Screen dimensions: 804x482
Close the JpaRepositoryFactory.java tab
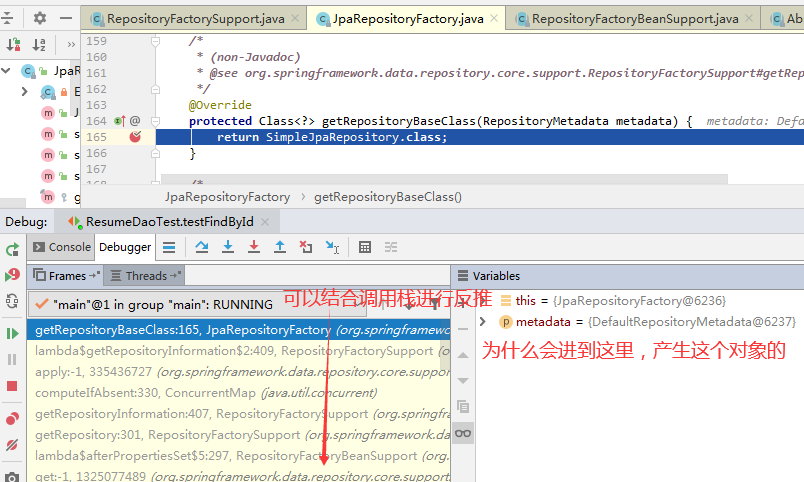(494, 18)
